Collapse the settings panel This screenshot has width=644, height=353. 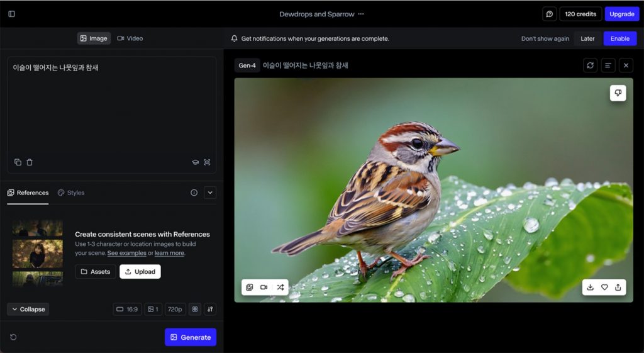click(x=28, y=309)
